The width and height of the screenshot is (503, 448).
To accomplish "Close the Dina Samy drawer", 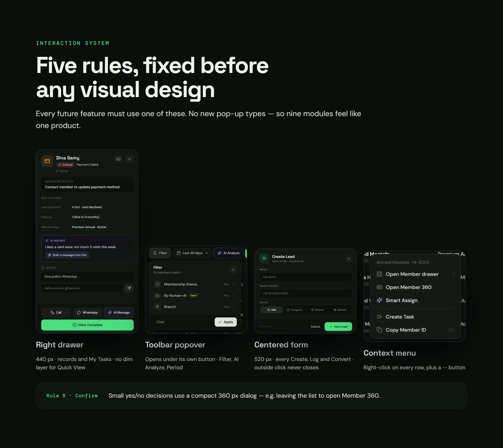I will (x=130, y=159).
